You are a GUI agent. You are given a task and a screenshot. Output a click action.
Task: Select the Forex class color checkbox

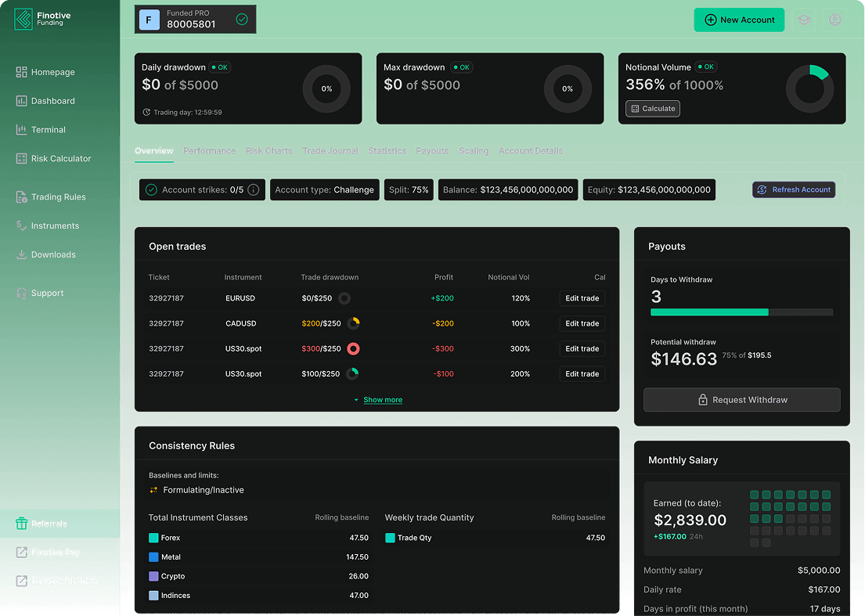pyautogui.click(x=153, y=538)
